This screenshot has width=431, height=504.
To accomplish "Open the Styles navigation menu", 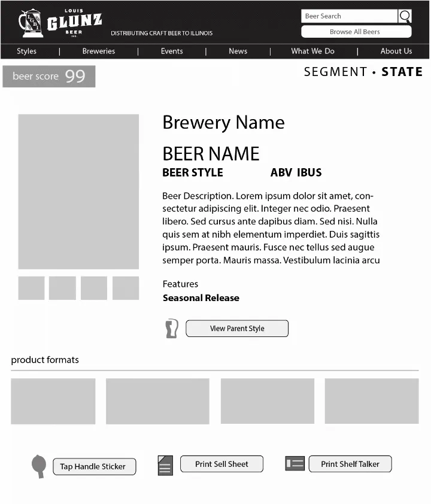I will coord(27,51).
